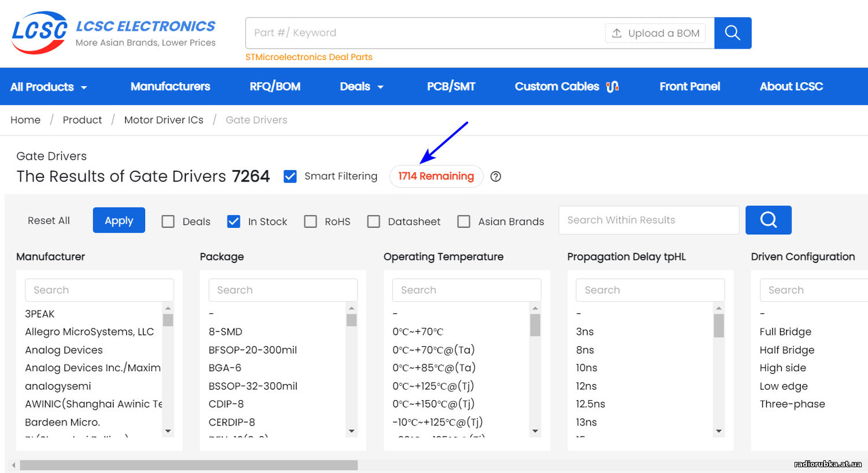The width and height of the screenshot is (868, 473).
Task: Click the Package list scrollbar thumb
Action: click(352, 320)
